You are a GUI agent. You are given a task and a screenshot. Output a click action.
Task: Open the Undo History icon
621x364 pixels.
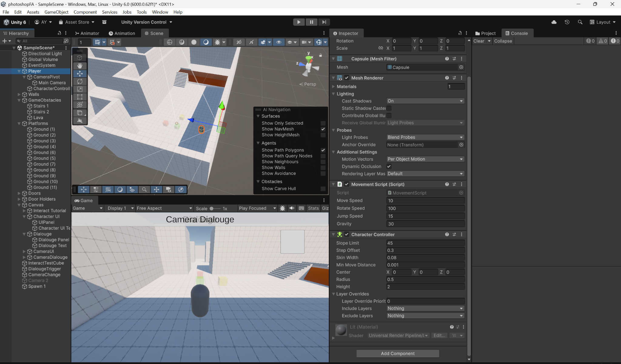[x=567, y=22]
